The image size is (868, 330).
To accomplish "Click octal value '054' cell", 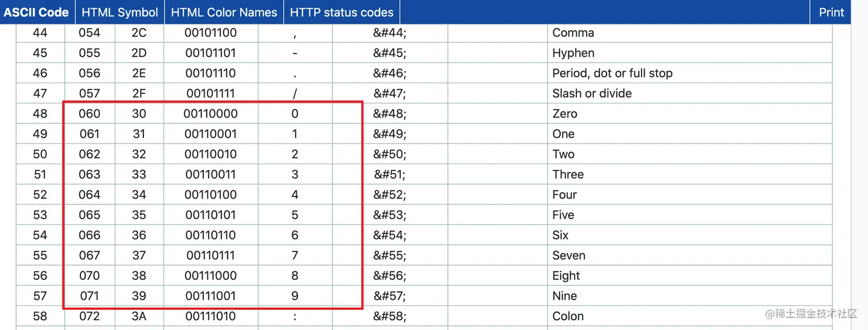I will 90,33.
